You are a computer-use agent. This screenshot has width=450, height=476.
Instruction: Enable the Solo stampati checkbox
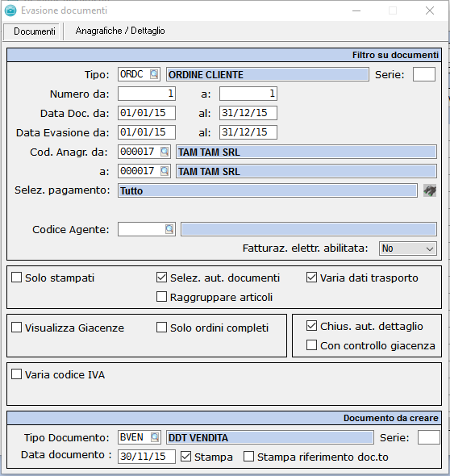(x=16, y=278)
